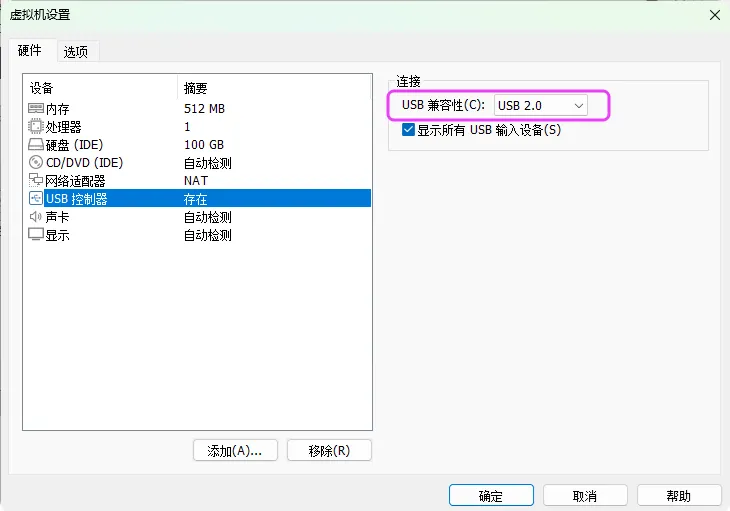Click the processor summary value 1
The height and width of the screenshot is (511, 730).
pyautogui.click(x=187, y=127)
